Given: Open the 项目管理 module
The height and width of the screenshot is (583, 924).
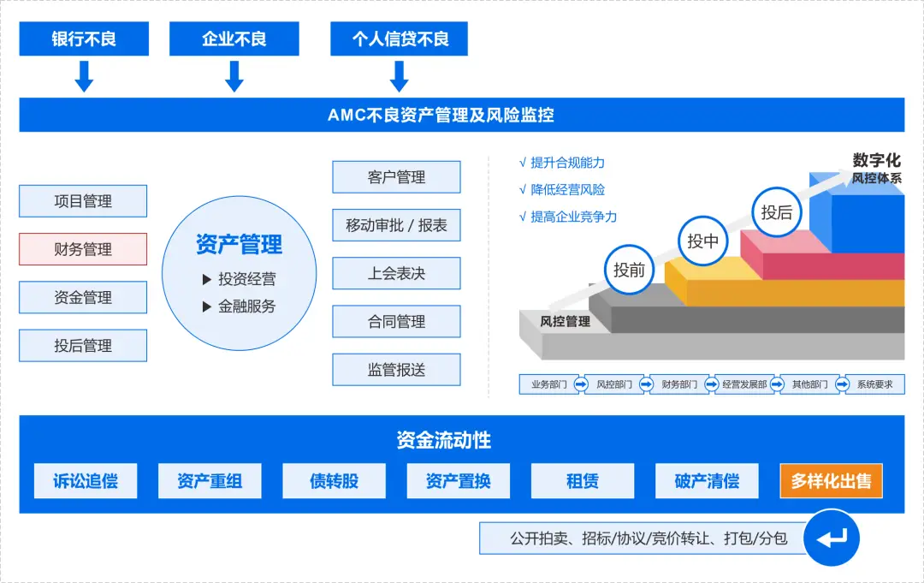Looking at the screenshot, I should 83,201.
